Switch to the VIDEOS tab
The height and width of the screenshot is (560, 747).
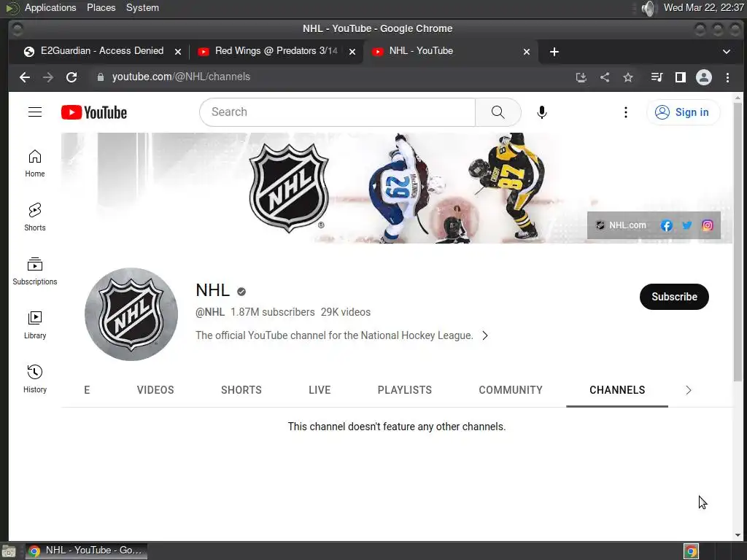coord(155,390)
